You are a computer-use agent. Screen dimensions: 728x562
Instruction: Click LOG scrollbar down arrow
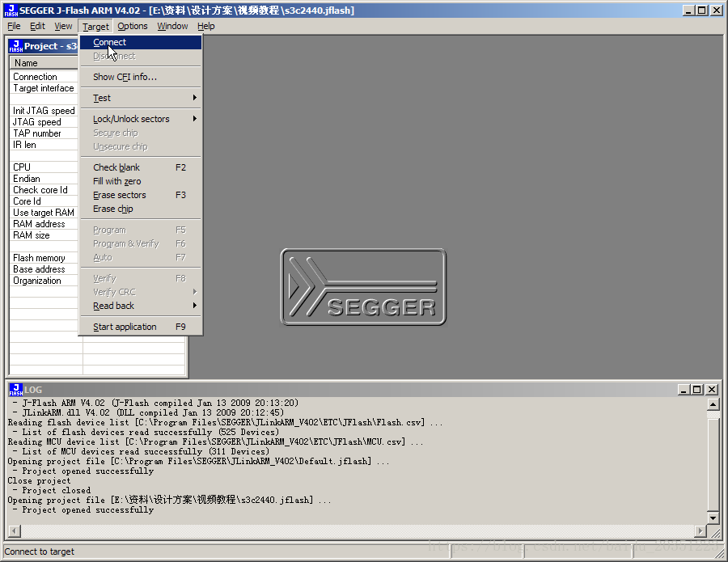pyautogui.click(x=713, y=518)
